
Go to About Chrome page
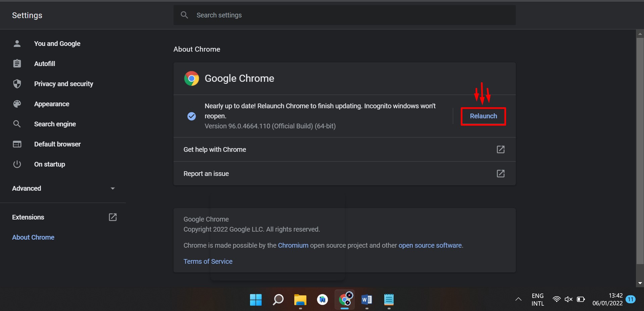tap(33, 237)
